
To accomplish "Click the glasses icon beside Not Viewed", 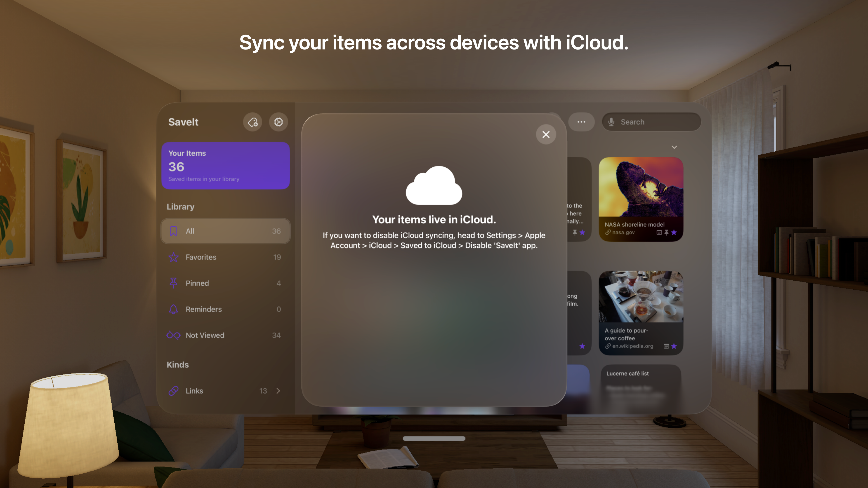I will (x=173, y=335).
